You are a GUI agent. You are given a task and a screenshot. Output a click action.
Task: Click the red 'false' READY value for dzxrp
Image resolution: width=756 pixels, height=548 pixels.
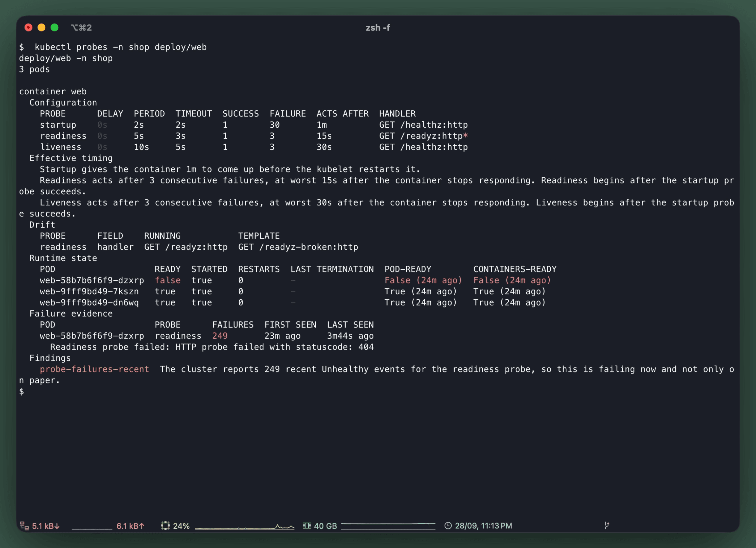coord(168,280)
